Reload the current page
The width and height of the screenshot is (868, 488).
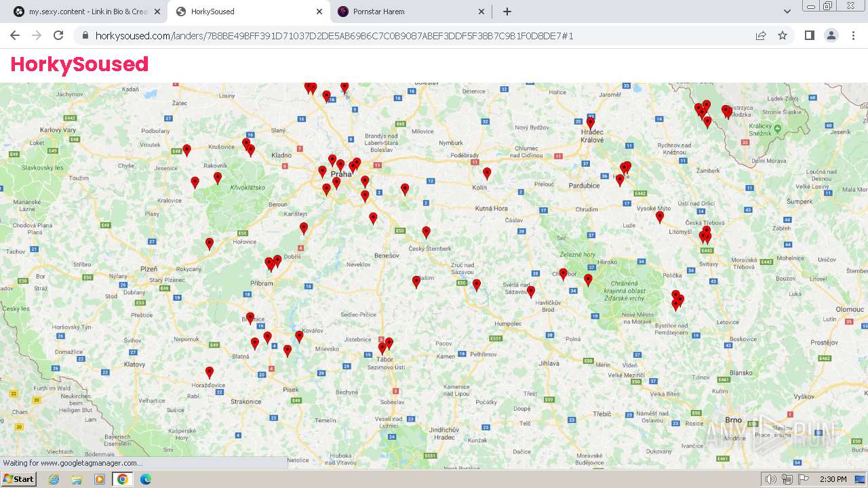click(58, 35)
